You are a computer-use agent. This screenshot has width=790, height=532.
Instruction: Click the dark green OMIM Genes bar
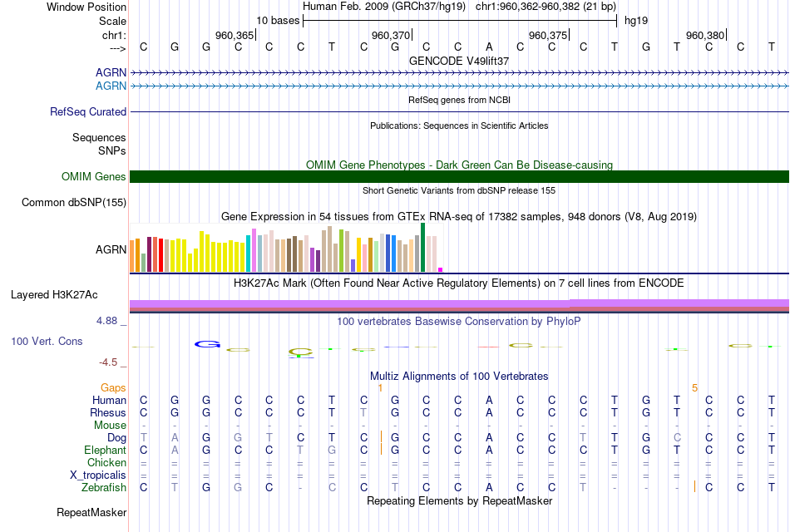point(459,176)
